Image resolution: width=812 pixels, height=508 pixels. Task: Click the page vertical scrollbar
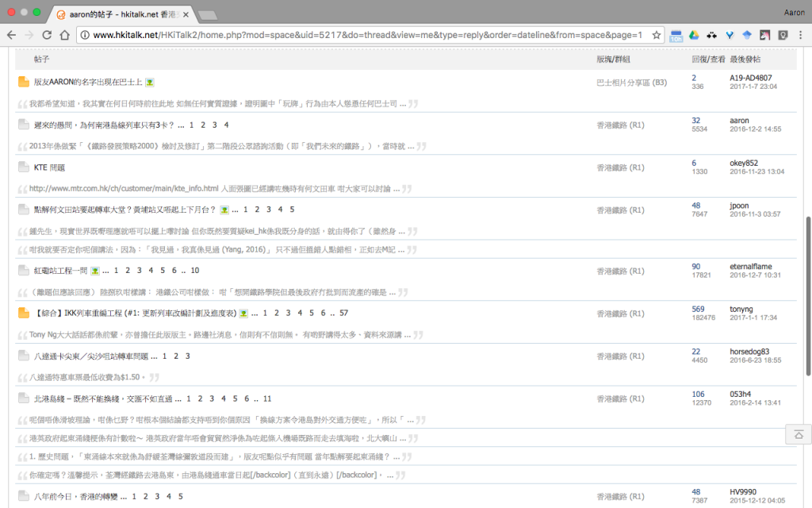pyautogui.click(x=808, y=296)
